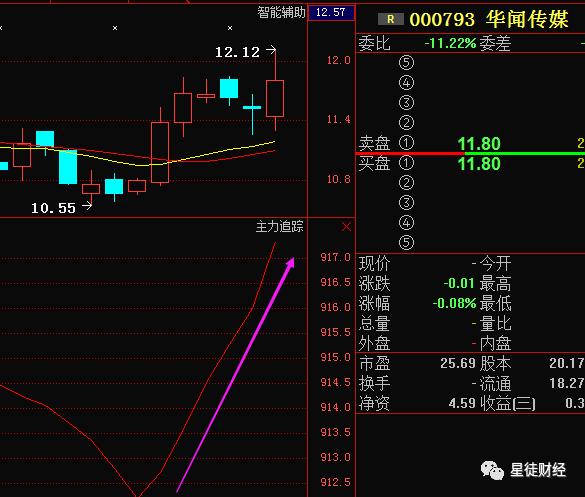The height and width of the screenshot is (497, 585).
Task: Select the 卖盘 level 5 circle icon
Action: (x=406, y=62)
